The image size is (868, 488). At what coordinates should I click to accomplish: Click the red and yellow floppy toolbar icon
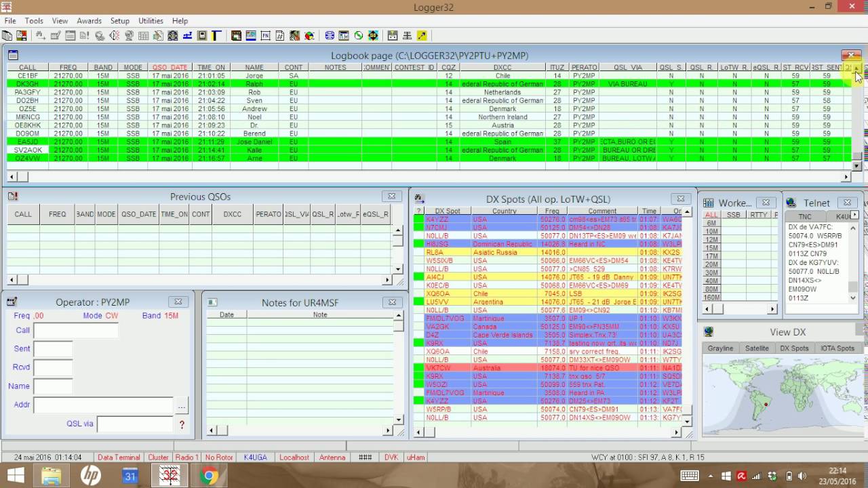pos(21,35)
